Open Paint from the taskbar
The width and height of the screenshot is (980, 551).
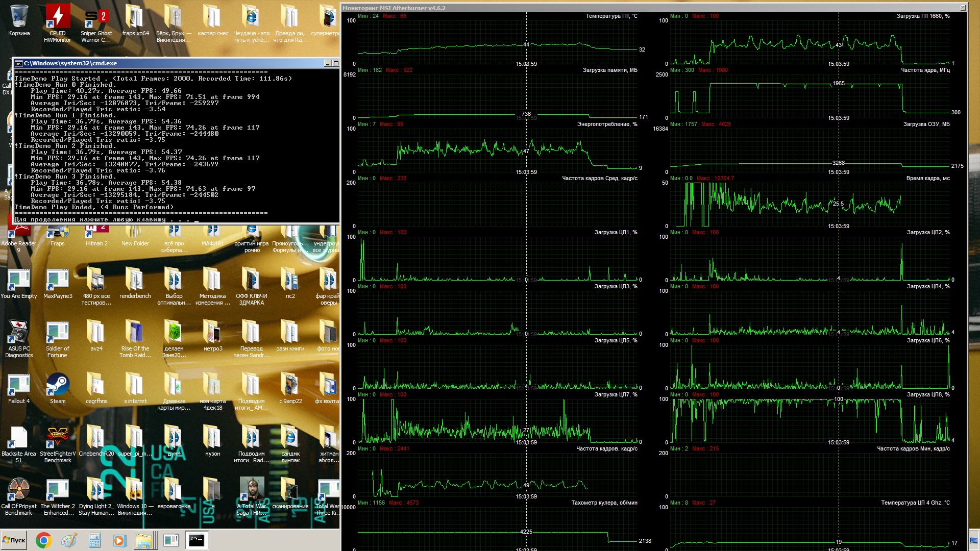69,540
